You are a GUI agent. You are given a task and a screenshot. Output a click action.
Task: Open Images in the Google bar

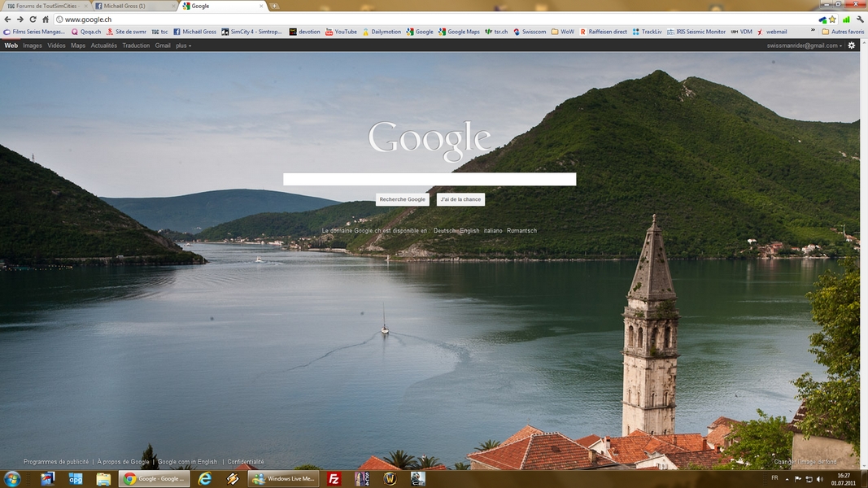(x=32, y=46)
